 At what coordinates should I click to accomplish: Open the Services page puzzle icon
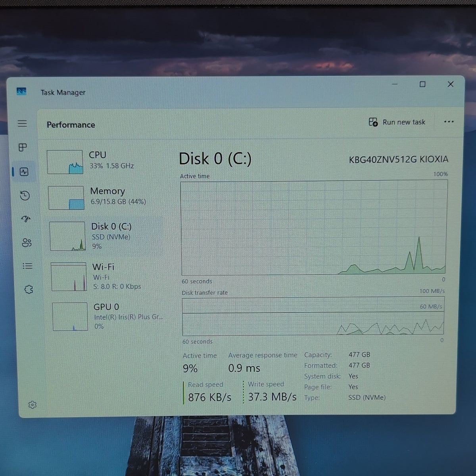point(29,290)
